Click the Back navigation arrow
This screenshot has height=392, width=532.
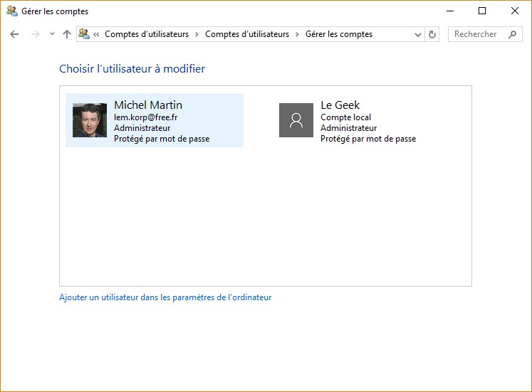point(14,34)
